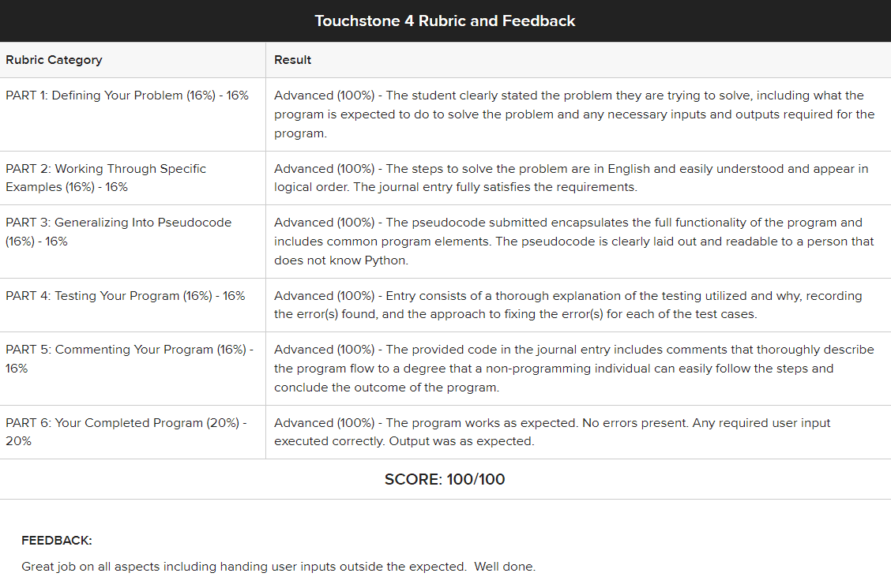
Task: Click the PART 4: Testing Your Program cell
Action: [126, 296]
